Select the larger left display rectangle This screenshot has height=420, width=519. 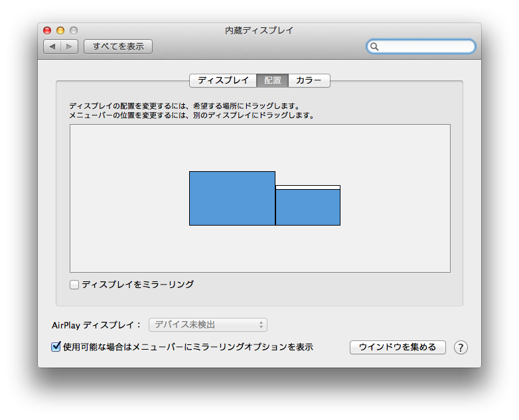[232, 198]
